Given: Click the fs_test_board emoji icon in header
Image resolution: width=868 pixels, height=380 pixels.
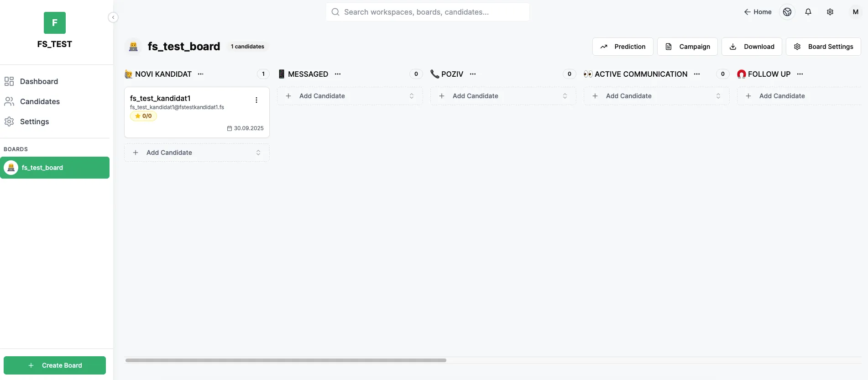Looking at the screenshot, I should coord(133,47).
